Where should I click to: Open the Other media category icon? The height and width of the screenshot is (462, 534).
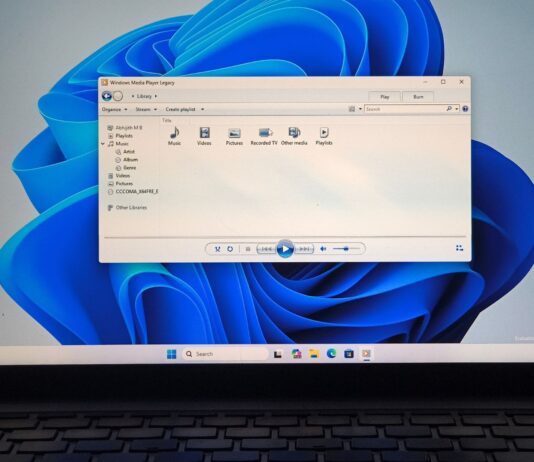click(x=294, y=136)
